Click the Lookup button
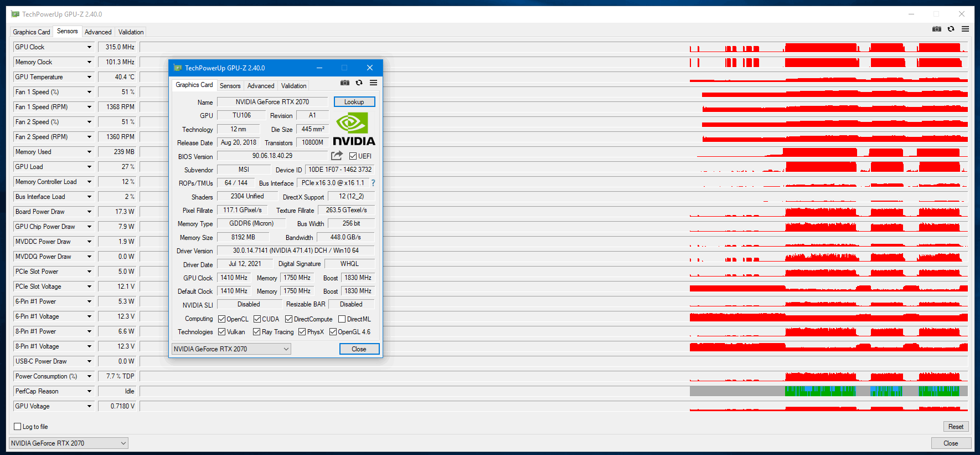Screen dimensions: 980x455 click(354, 102)
